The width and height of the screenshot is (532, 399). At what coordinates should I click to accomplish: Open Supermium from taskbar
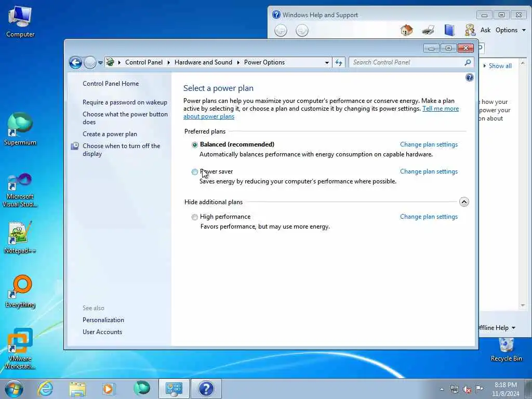[x=141, y=388]
